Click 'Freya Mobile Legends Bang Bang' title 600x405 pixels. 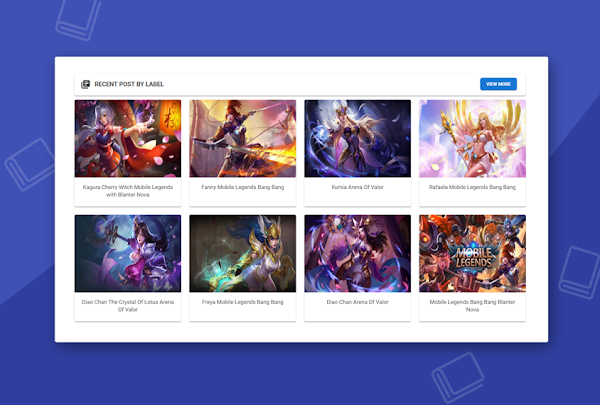(243, 302)
